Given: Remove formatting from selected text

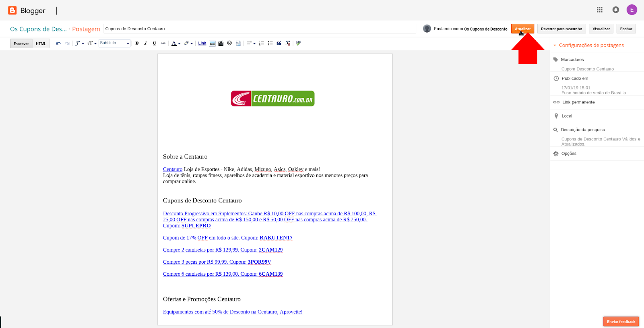Looking at the screenshot, I should pyautogui.click(x=288, y=43).
